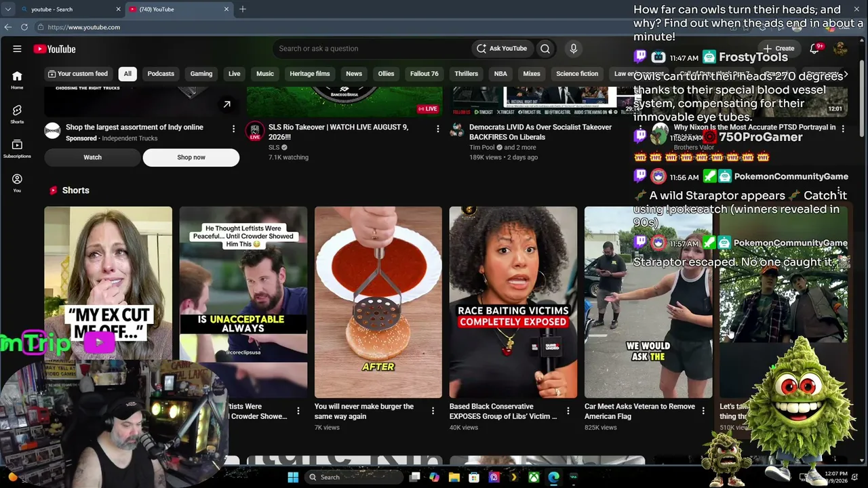Open Subscriptions in the sidebar
The image size is (868, 488).
point(17,148)
